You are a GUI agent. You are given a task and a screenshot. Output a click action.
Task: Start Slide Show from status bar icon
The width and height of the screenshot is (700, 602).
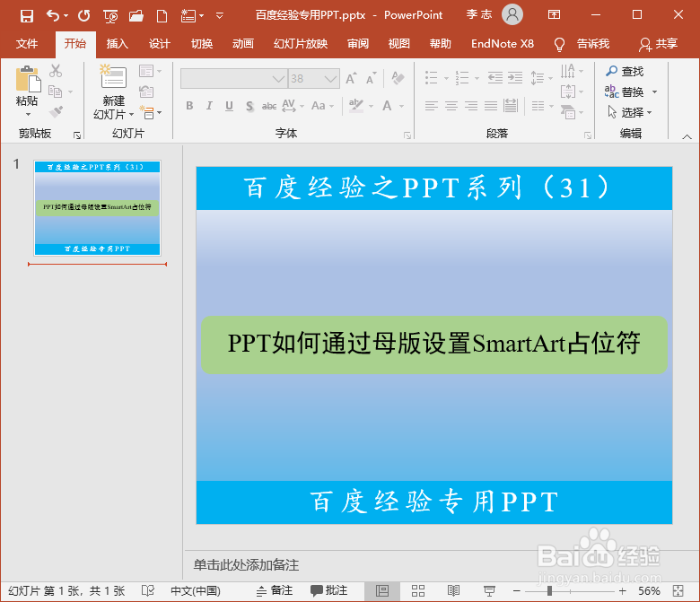click(x=489, y=591)
